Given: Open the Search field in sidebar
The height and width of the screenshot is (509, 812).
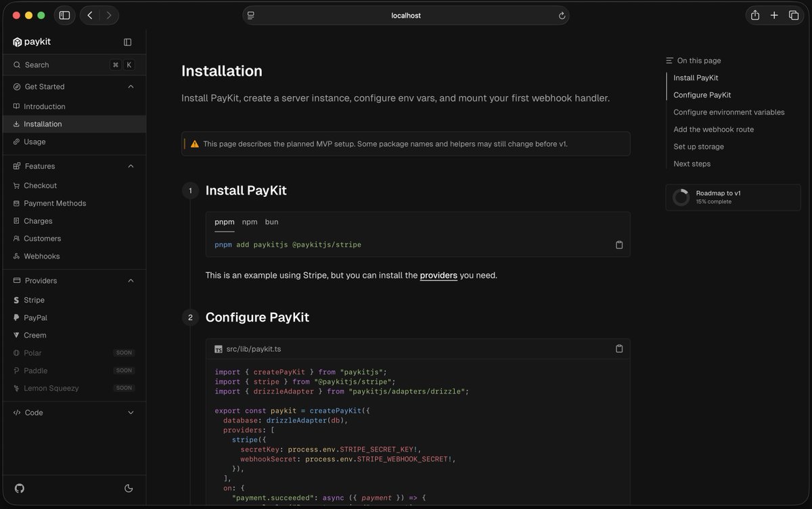Looking at the screenshot, I should click(x=73, y=65).
